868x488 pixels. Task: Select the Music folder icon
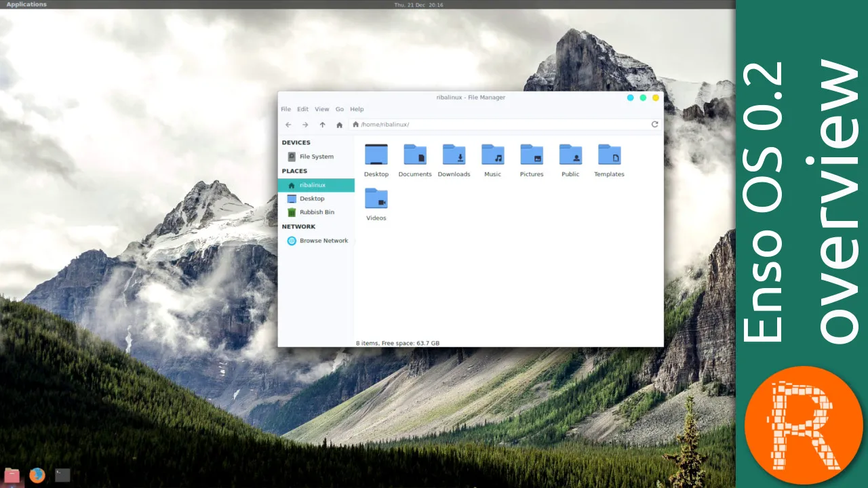click(493, 155)
